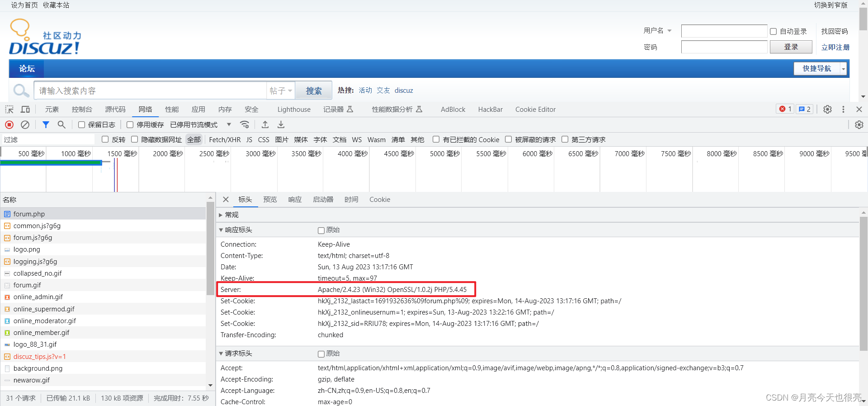The height and width of the screenshot is (406, 868).
Task: Clear network log icon
Action: tap(25, 124)
